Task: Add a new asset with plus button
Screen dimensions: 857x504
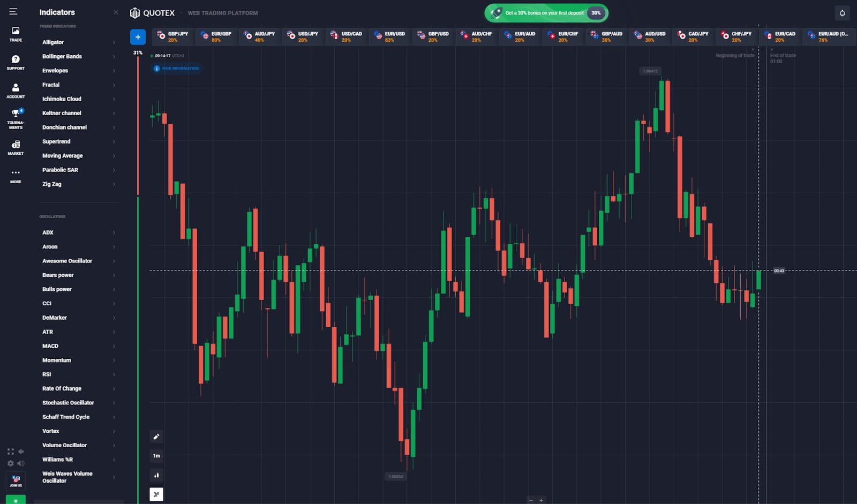Action: (138, 37)
